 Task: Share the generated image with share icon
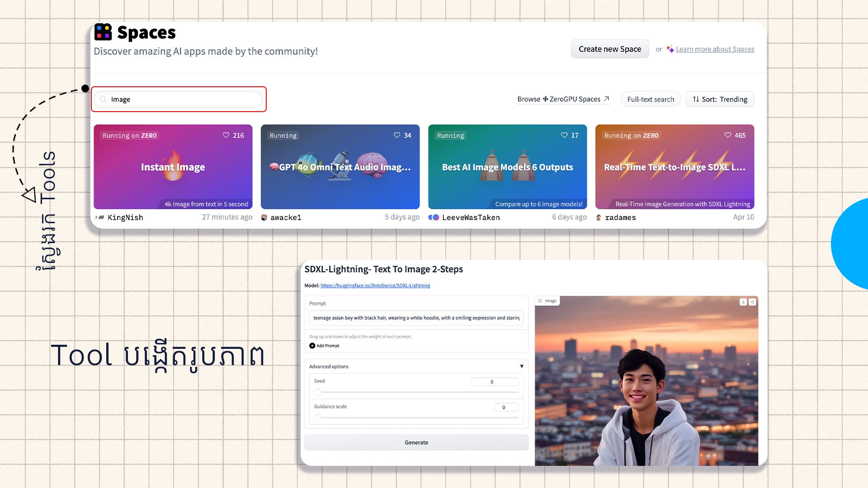[752, 302]
